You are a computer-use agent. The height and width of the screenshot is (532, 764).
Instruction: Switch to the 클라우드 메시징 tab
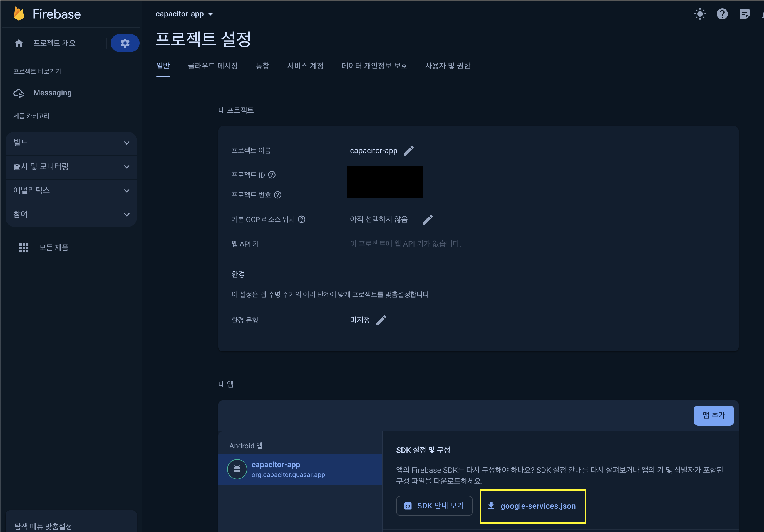[x=212, y=66]
